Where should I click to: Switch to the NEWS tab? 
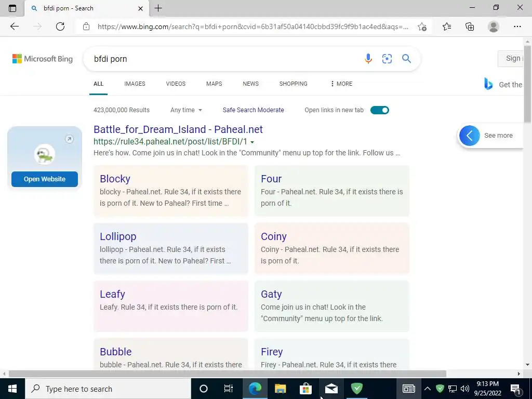point(251,84)
